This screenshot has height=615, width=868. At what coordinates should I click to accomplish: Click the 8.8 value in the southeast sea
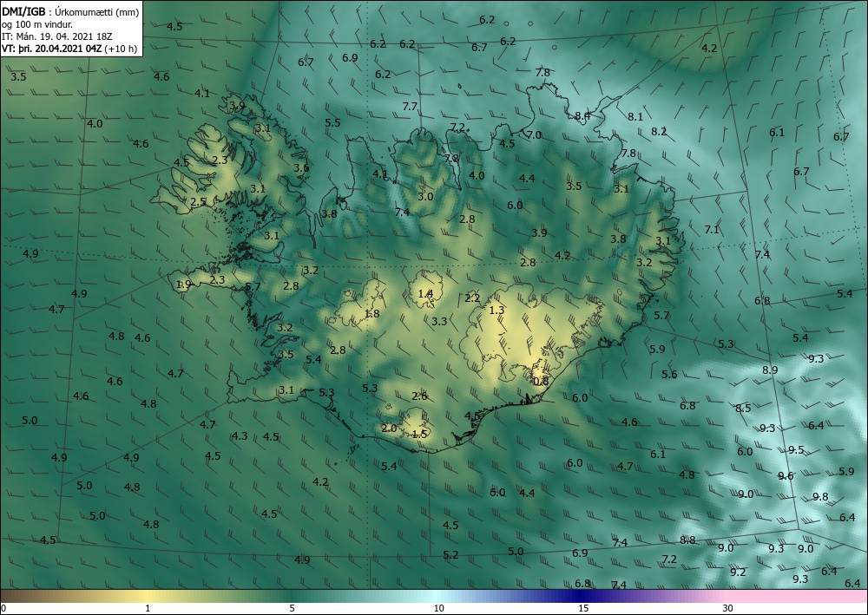tap(687, 540)
